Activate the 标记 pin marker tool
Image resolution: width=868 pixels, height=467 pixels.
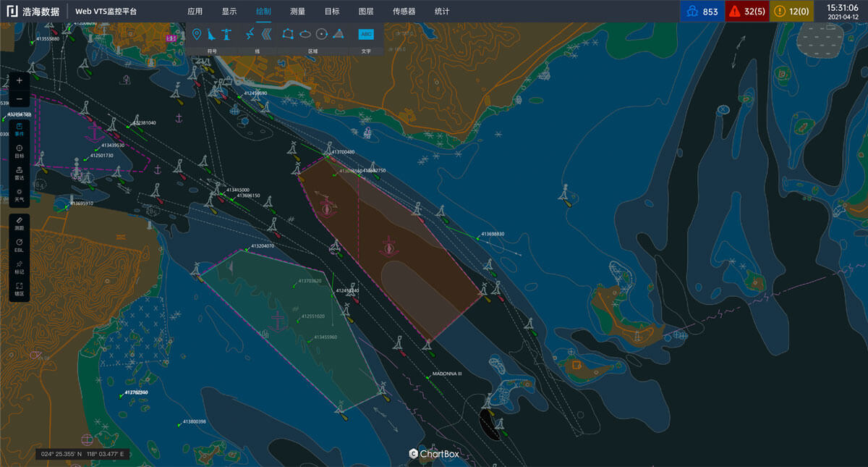(20, 267)
